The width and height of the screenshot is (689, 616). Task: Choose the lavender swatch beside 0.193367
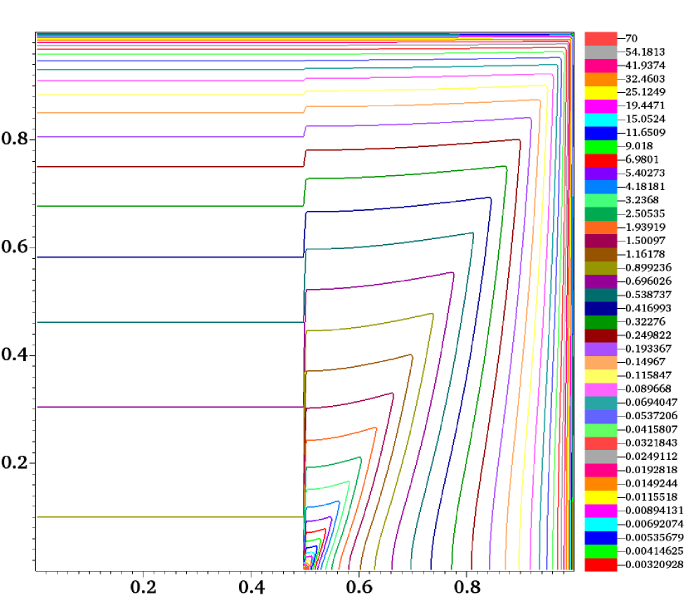click(601, 349)
